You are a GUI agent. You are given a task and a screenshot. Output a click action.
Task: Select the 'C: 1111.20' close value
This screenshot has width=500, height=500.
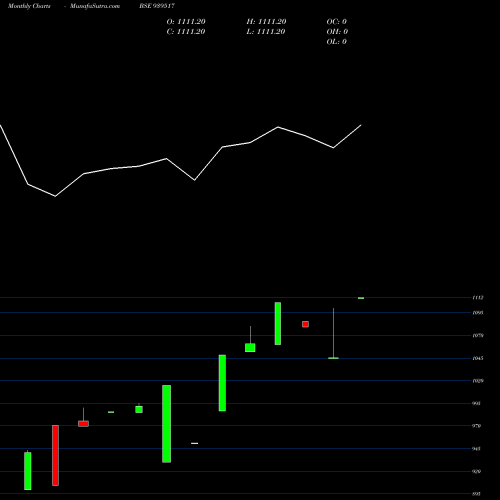[186, 32]
